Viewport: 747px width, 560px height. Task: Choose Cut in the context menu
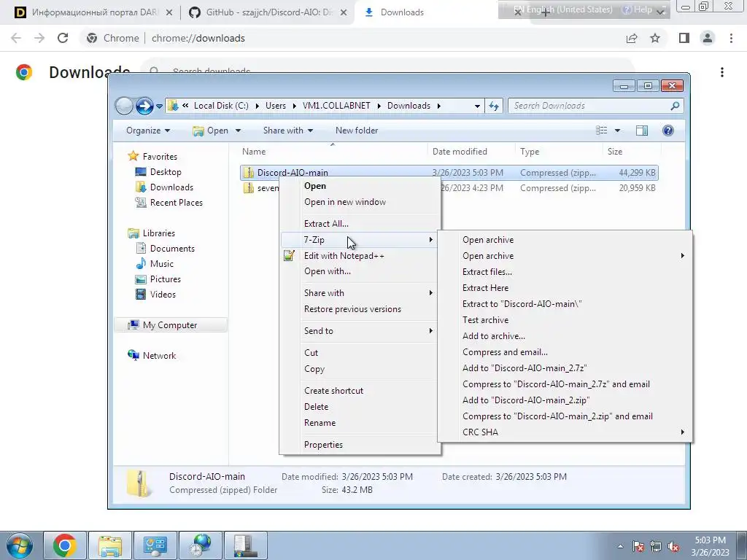point(311,353)
